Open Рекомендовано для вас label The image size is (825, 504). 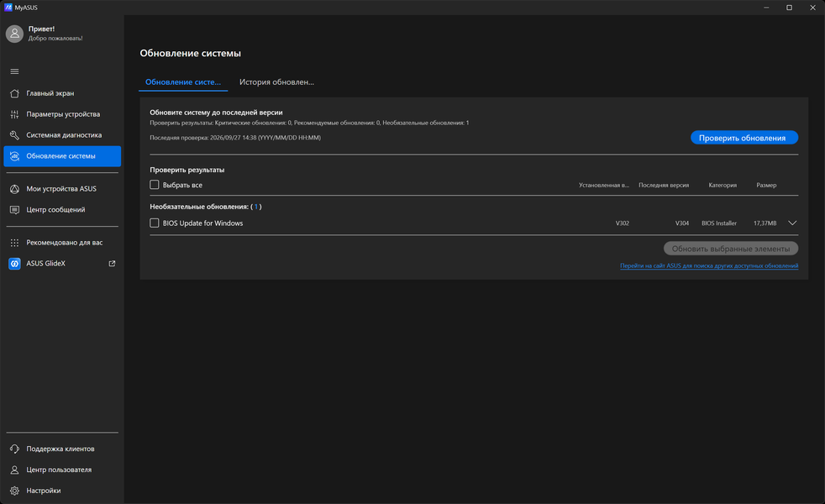coord(65,243)
